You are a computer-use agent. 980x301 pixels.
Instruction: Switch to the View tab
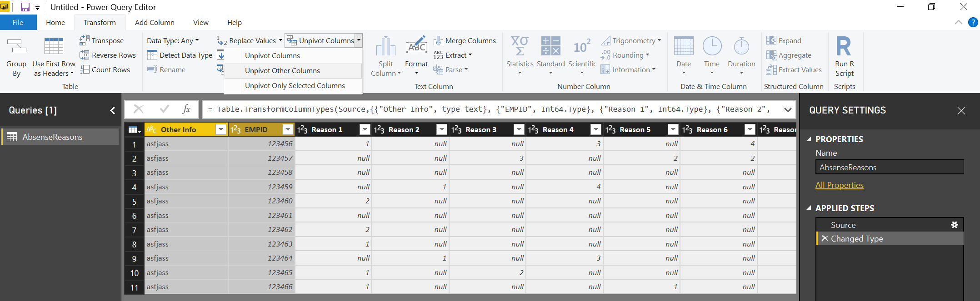click(201, 22)
